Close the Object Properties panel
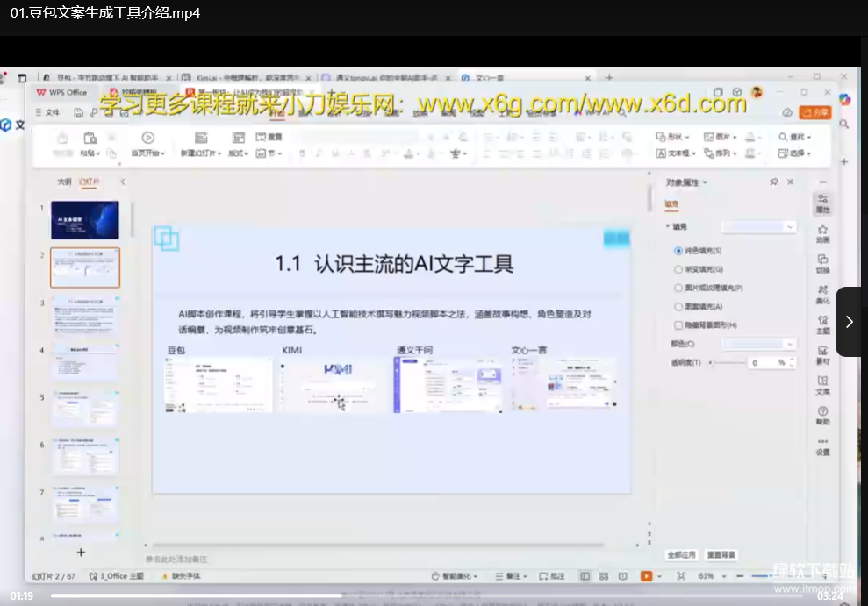 click(x=791, y=182)
